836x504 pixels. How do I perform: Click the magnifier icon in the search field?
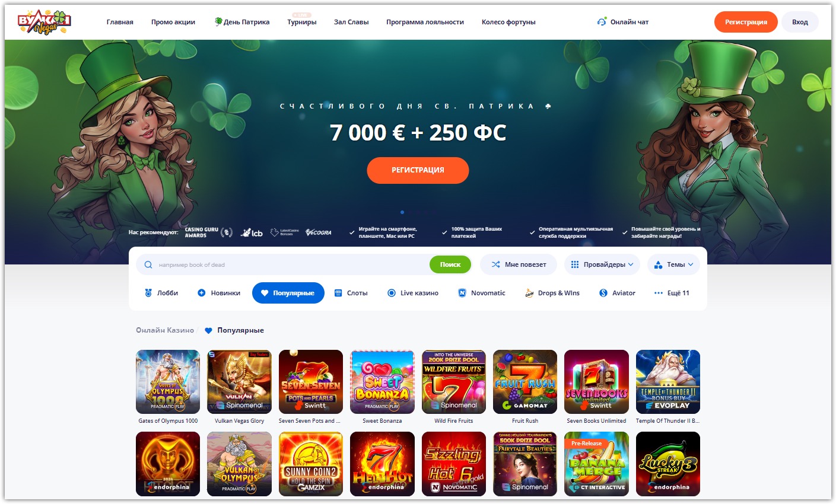148,264
